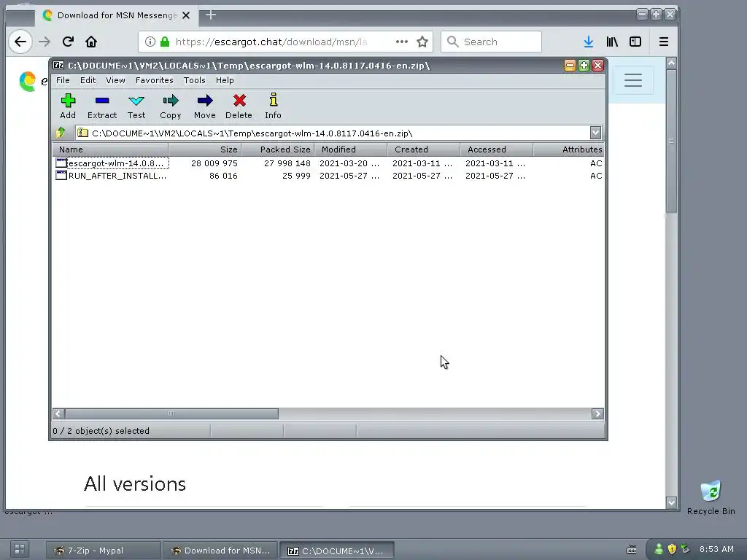Open the View menu in 7-Zip
The image size is (747, 560).
[x=115, y=80]
